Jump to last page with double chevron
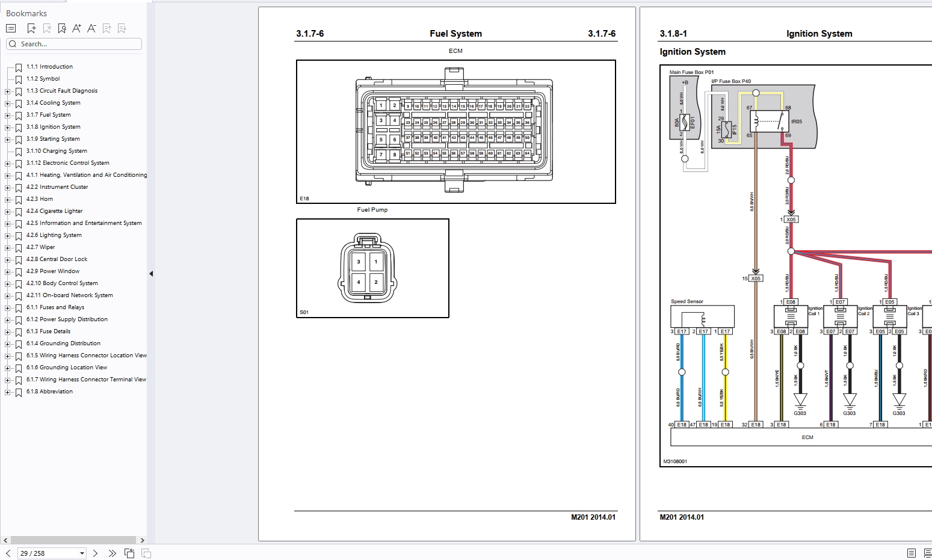 (x=112, y=553)
